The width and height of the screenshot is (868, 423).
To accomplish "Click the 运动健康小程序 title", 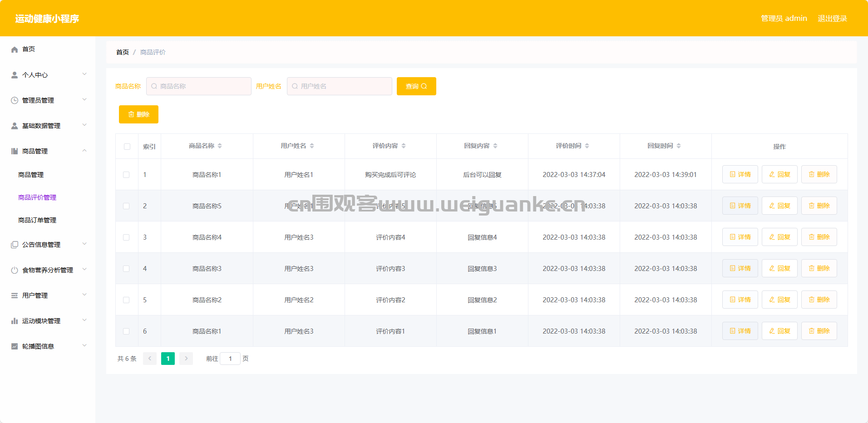I will point(47,19).
